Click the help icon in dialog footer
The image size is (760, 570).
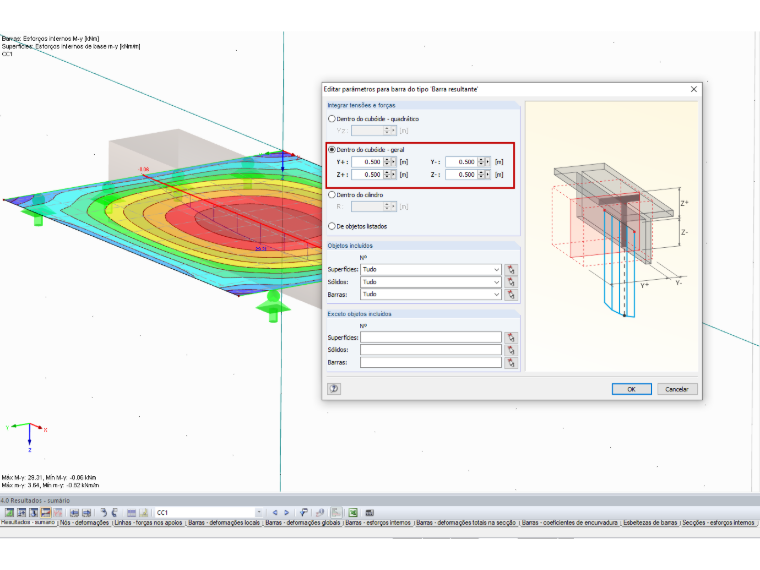pyautogui.click(x=334, y=389)
